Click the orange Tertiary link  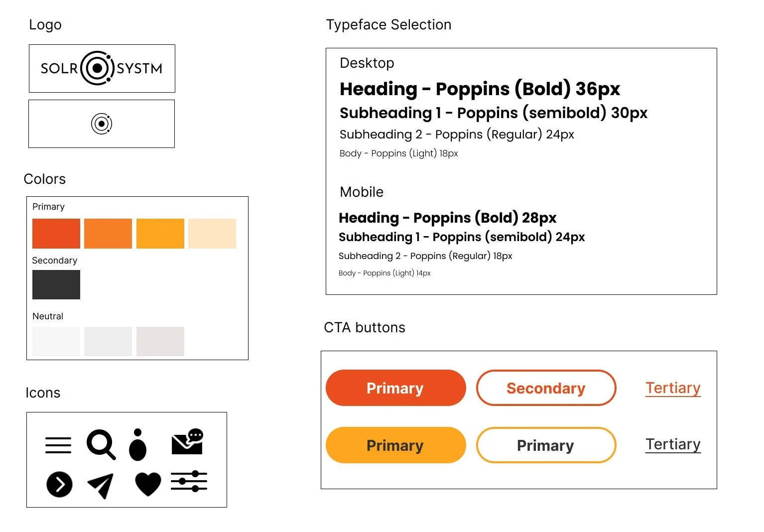point(673,388)
